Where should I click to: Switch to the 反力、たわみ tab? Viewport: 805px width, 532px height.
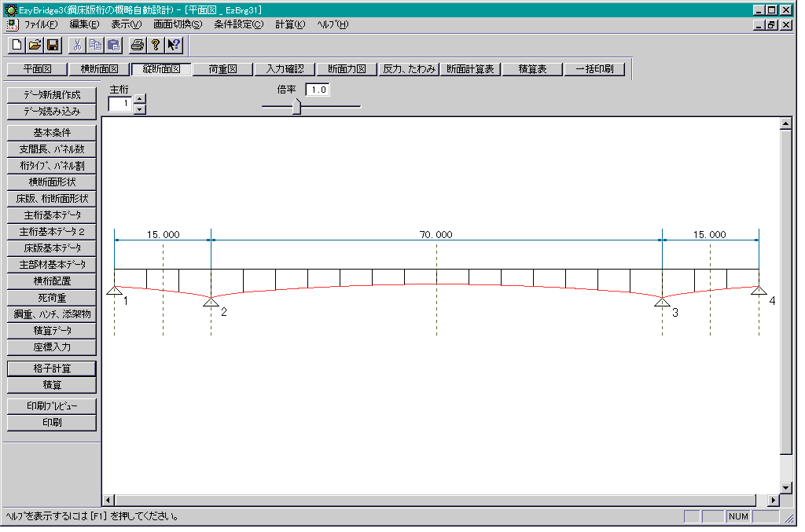point(409,69)
